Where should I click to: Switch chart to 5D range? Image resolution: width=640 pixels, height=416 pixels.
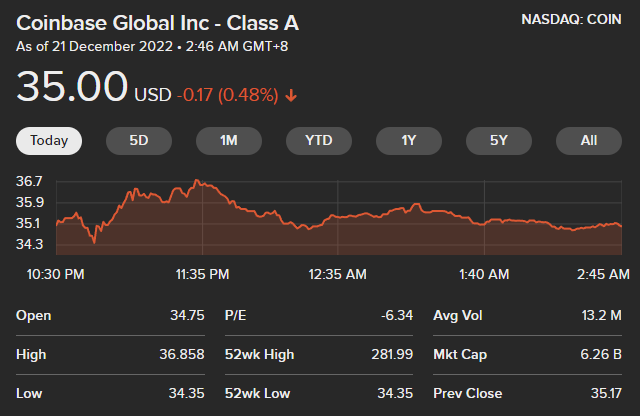point(139,141)
